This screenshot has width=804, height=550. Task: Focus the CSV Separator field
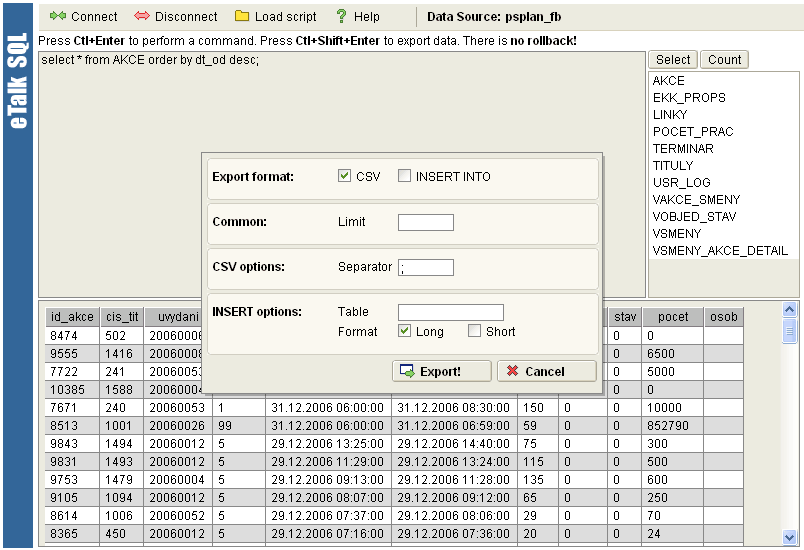(x=425, y=267)
